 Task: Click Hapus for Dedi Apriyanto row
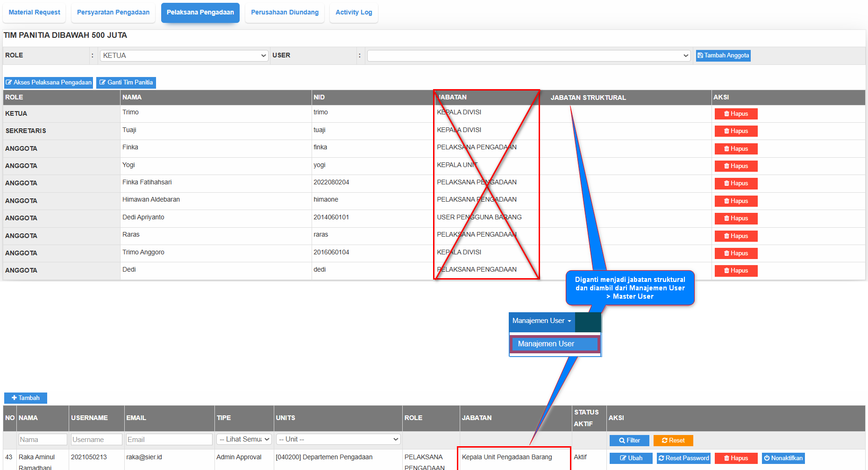(x=736, y=218)
